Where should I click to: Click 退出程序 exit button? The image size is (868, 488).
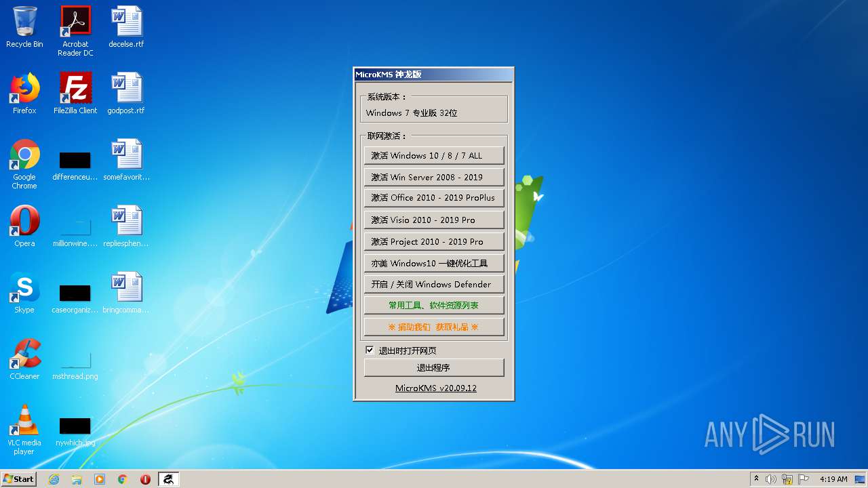tap(434, 367)
